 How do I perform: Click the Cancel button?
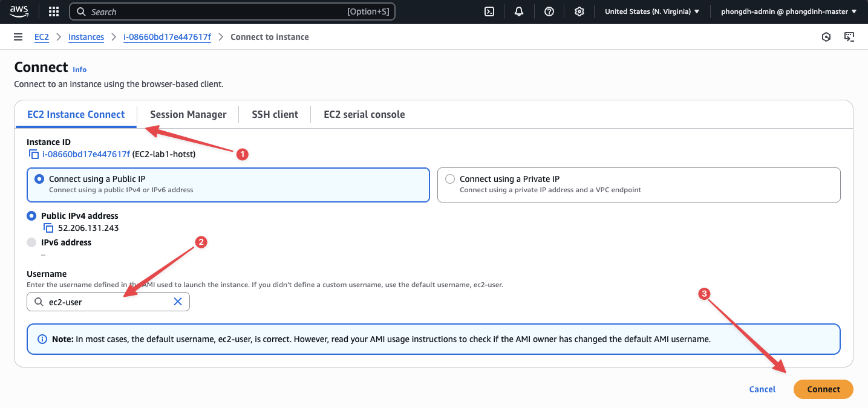click(762, 389)
